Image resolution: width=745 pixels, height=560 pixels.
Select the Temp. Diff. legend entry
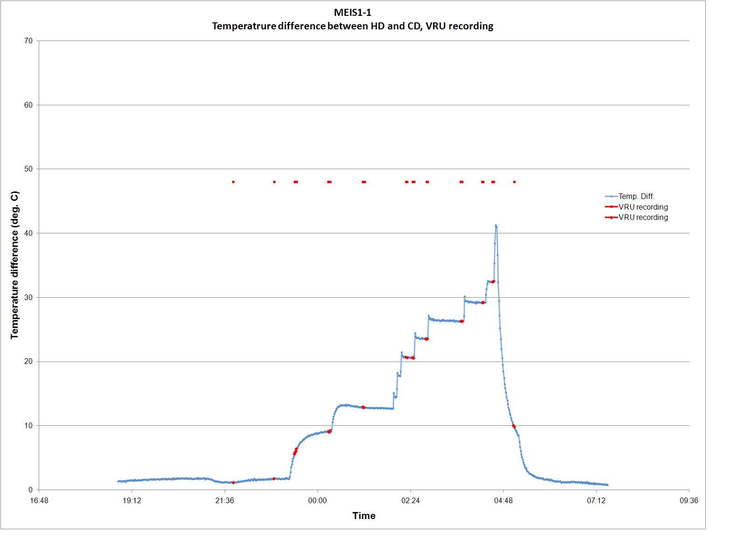point(636,196)
